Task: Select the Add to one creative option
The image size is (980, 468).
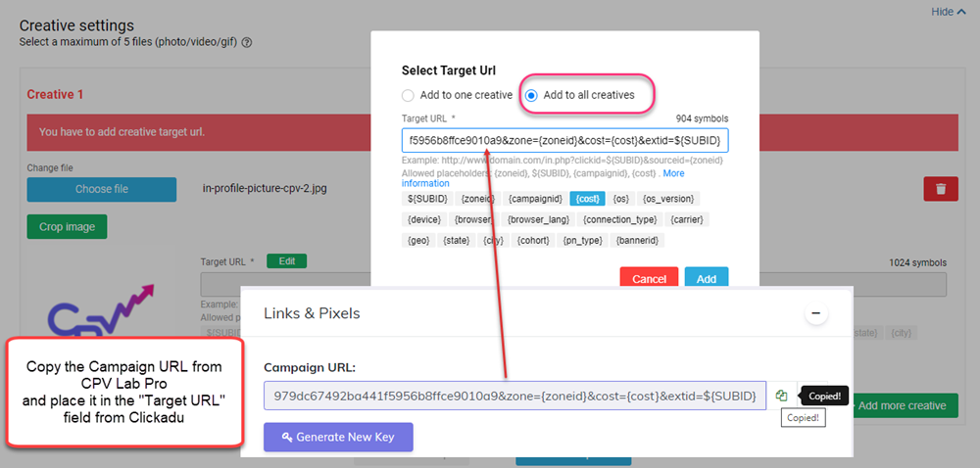Action: (x=409, y=95)
